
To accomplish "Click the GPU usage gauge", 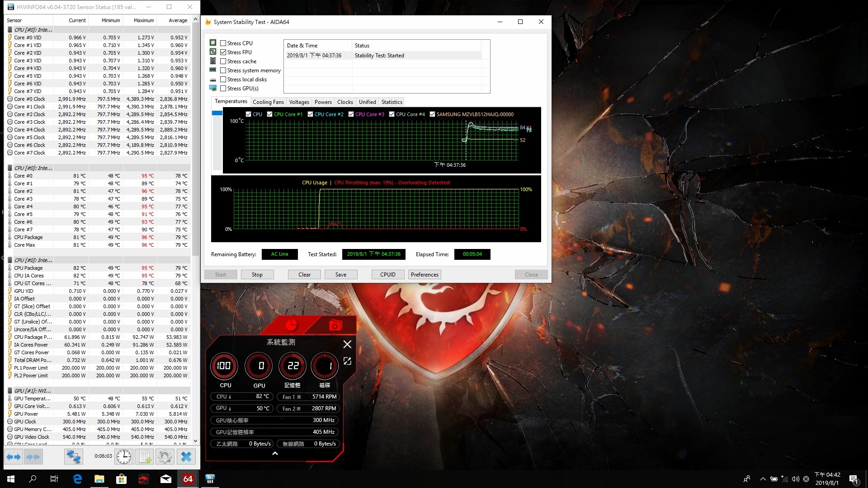I will pos(259,366).
